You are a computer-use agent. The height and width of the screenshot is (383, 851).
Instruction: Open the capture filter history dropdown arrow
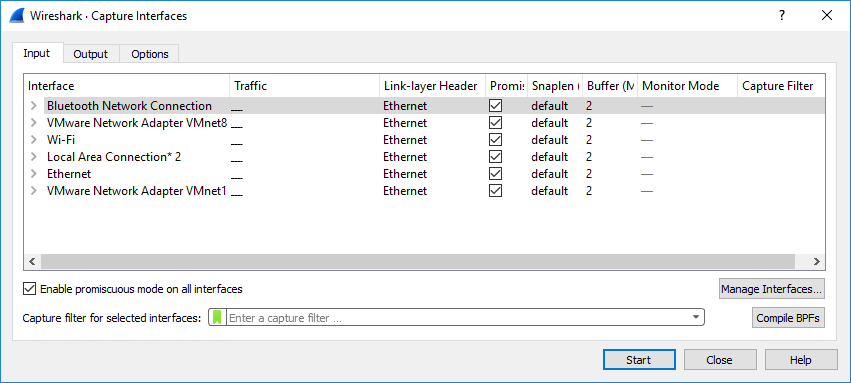coord(696,318)
